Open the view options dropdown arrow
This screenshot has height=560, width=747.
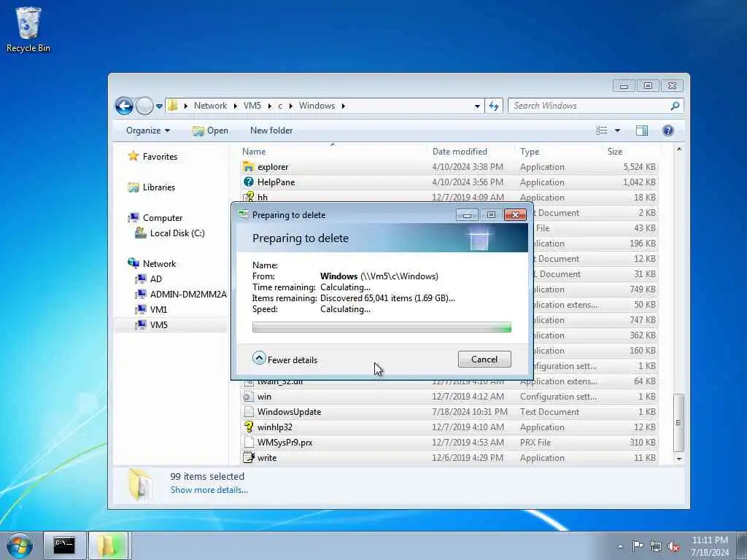click(617, 131)
